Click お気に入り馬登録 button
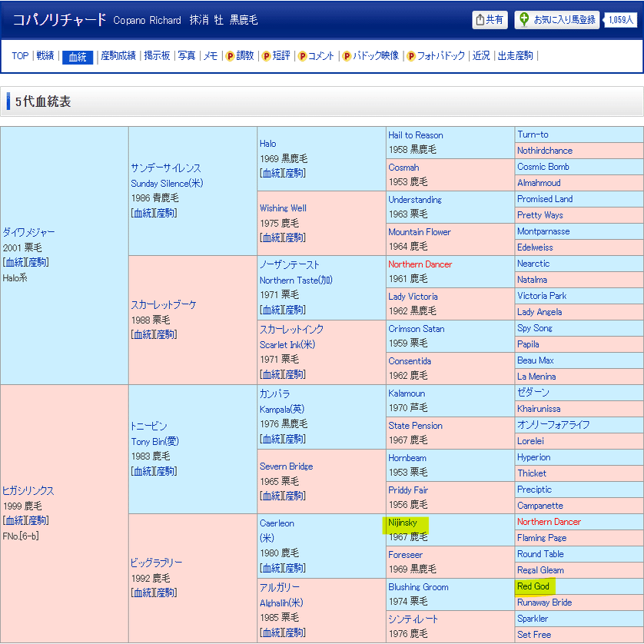The width and height of the screenshot is (644, 644). 557,20
